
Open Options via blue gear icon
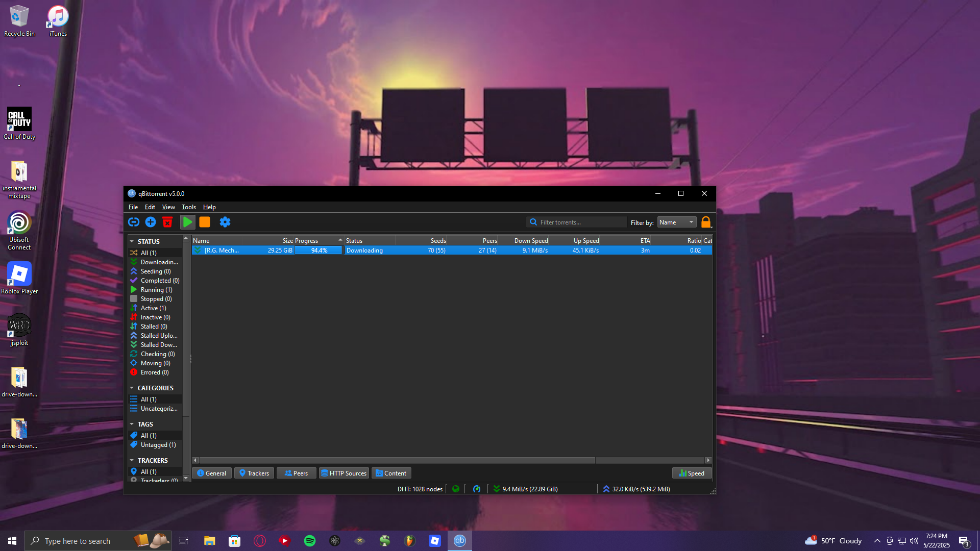tap(225, 222)
